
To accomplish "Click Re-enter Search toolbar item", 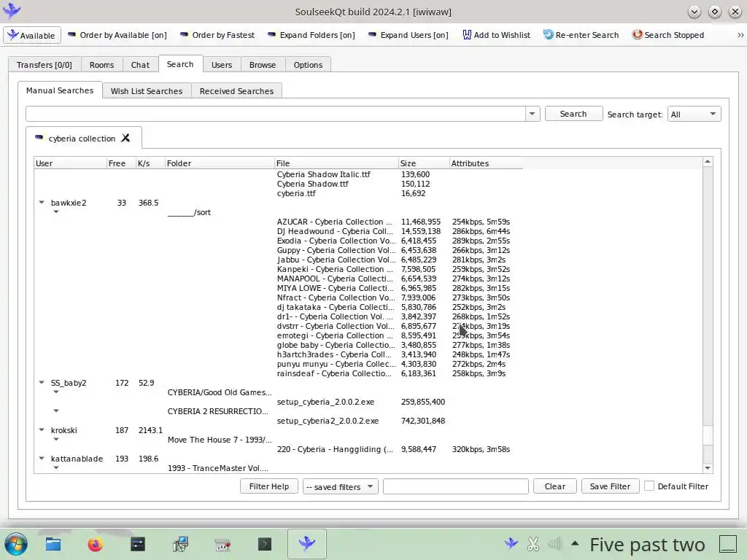I will (581, 35).
